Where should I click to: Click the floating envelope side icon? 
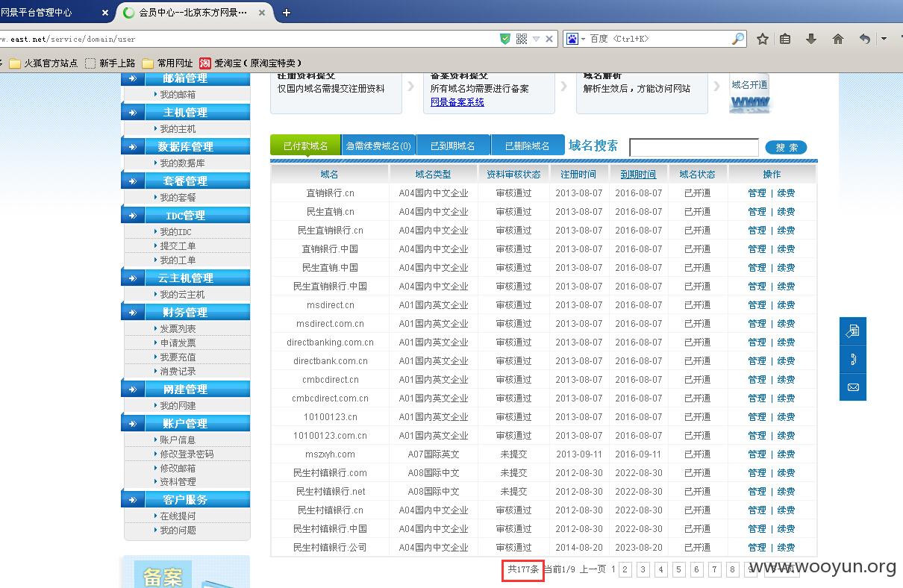853,387
